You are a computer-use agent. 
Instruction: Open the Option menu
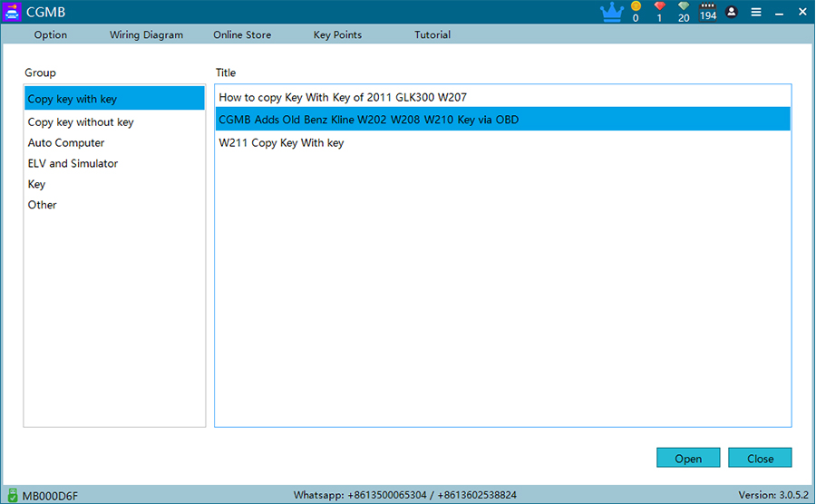click(51, 35)
